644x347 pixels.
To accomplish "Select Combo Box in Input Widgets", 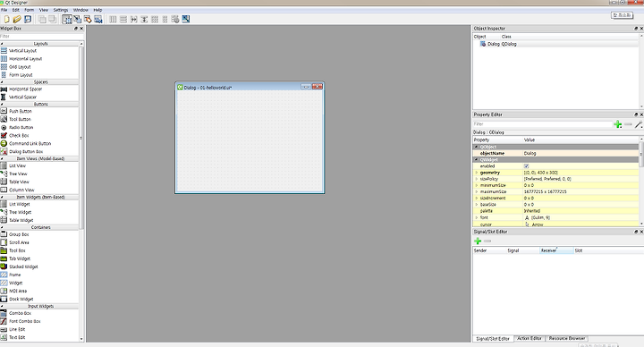I will (x=20, y=313).
